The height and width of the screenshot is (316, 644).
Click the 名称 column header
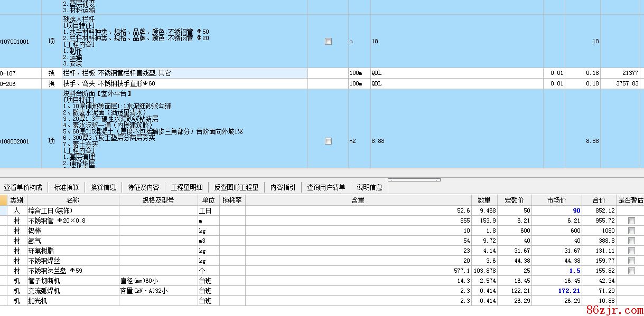click(73, 200)
